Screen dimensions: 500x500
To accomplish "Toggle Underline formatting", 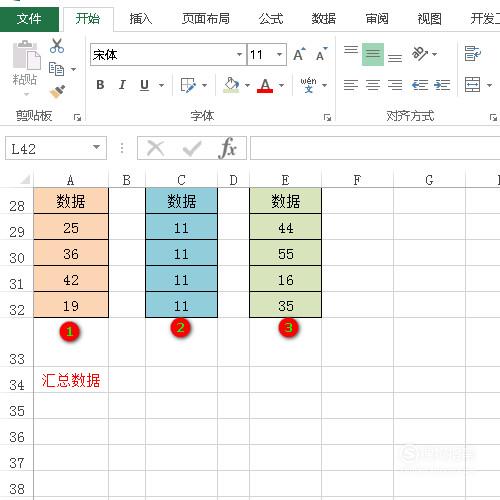I will point(144,85).
